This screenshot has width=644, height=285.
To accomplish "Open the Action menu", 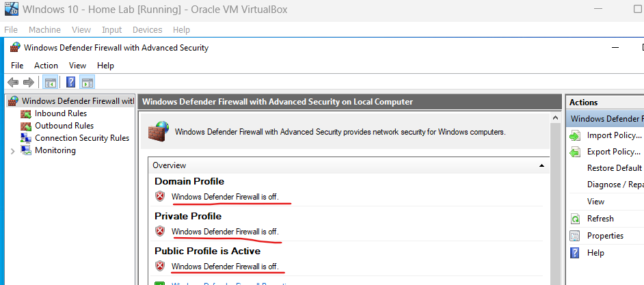I will (x=46, y=66).
